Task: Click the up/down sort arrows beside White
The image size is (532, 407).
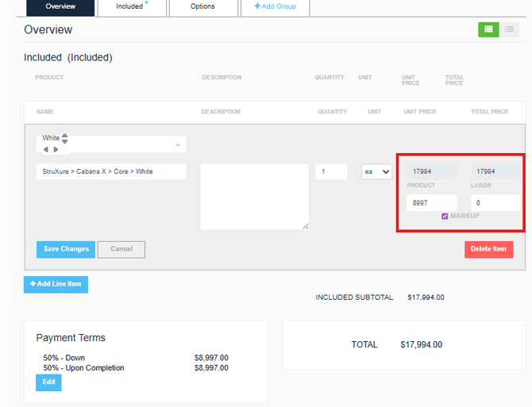Action: point(65,138)
